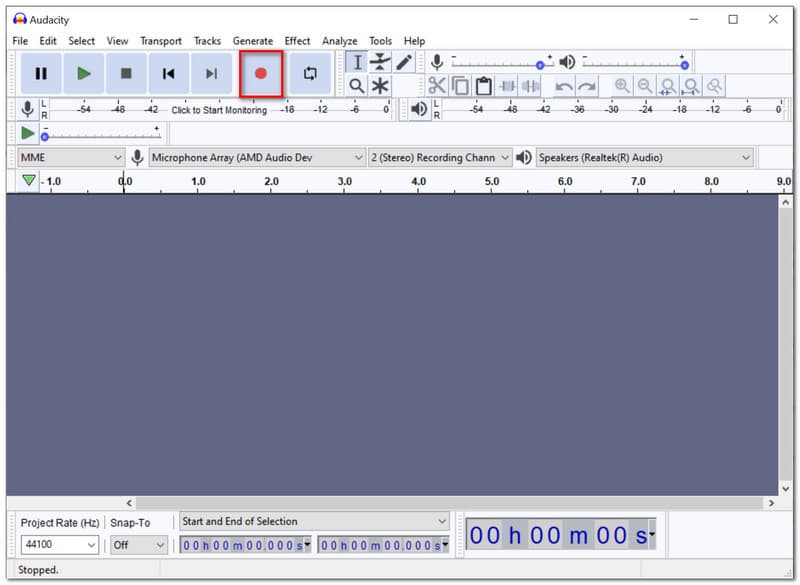
Task: Open the 2 (Stereo) Recording Channels dropdown
Action: pos(439,158)
